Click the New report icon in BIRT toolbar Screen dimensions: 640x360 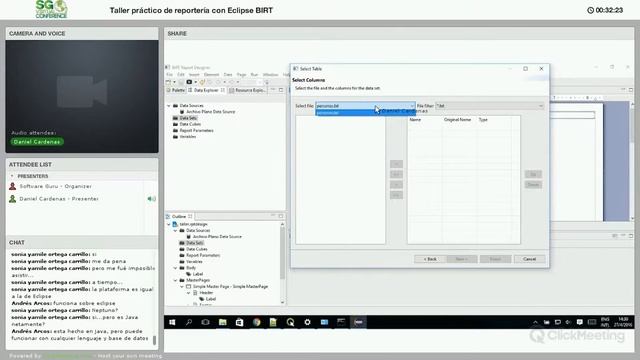(x=168, y=82)
